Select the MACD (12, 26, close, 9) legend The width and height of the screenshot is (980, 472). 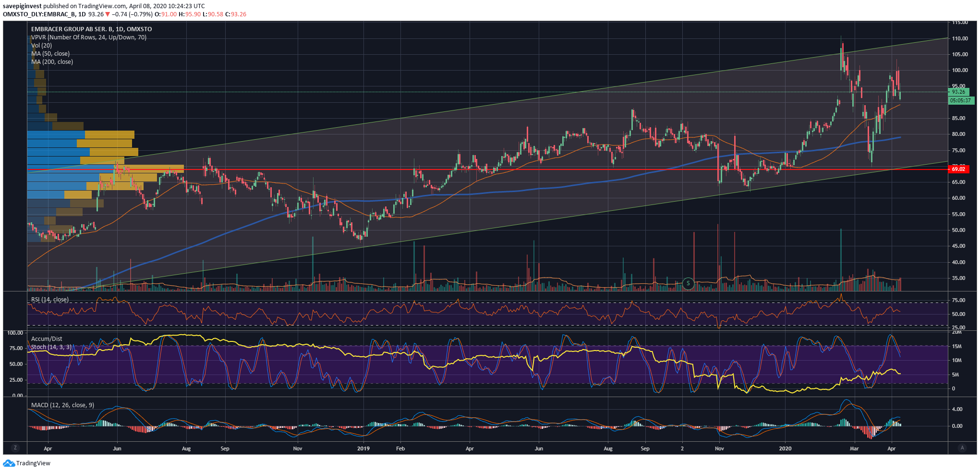(x=62, y=405)
